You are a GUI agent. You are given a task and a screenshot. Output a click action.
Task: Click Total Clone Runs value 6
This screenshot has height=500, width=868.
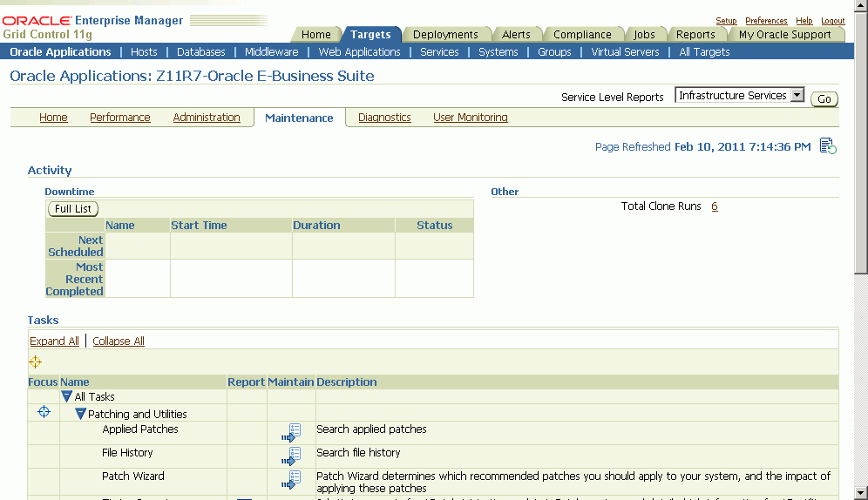tap(715, 206)
